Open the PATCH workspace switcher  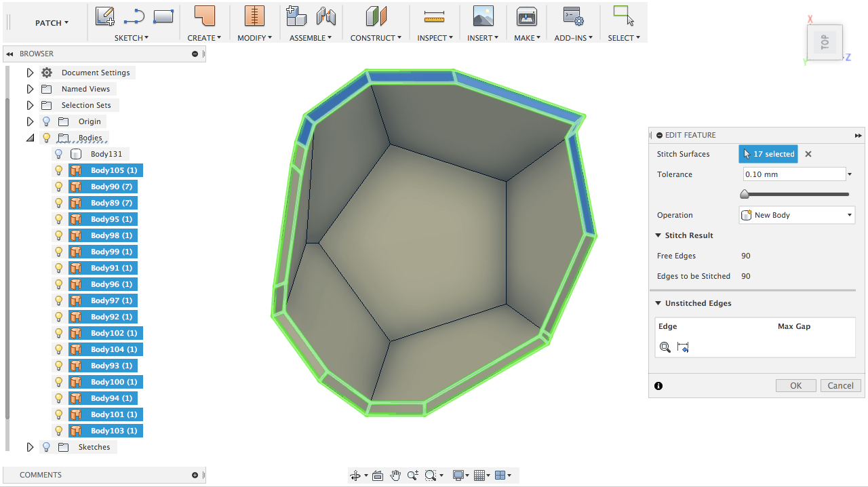tap(52, 22)
